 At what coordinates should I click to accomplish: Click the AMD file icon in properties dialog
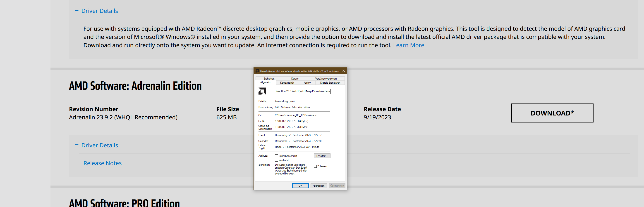click(x=262, y=91)
